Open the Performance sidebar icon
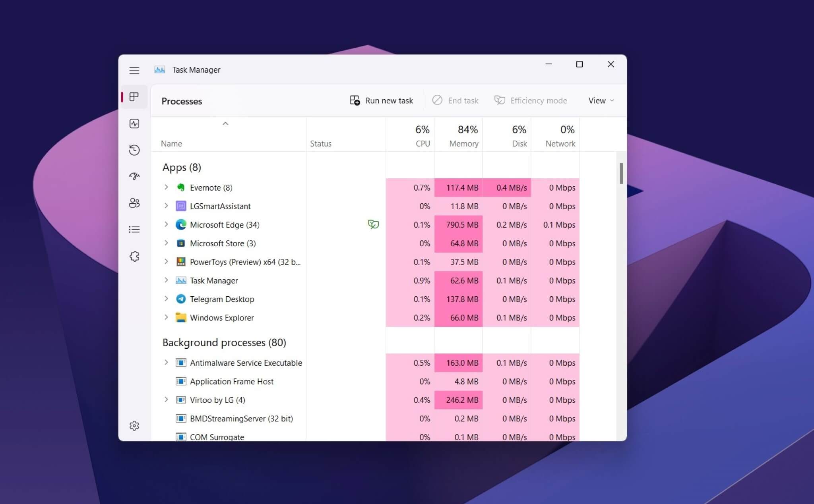Image resolution: width=814 pixels, height=504 pixels. coord(134,124)
